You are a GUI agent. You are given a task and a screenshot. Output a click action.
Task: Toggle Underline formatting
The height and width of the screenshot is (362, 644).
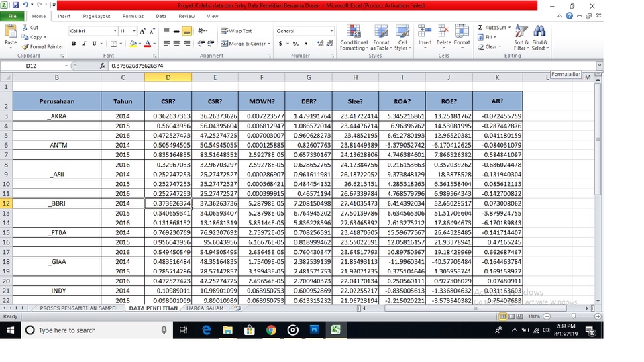[x=94, y=44]
